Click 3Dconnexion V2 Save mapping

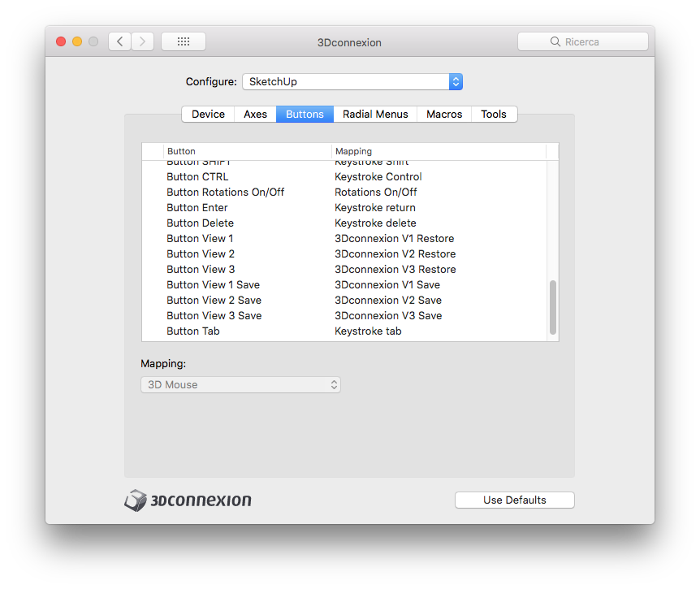pyautogui.click(x=388, y=301)
